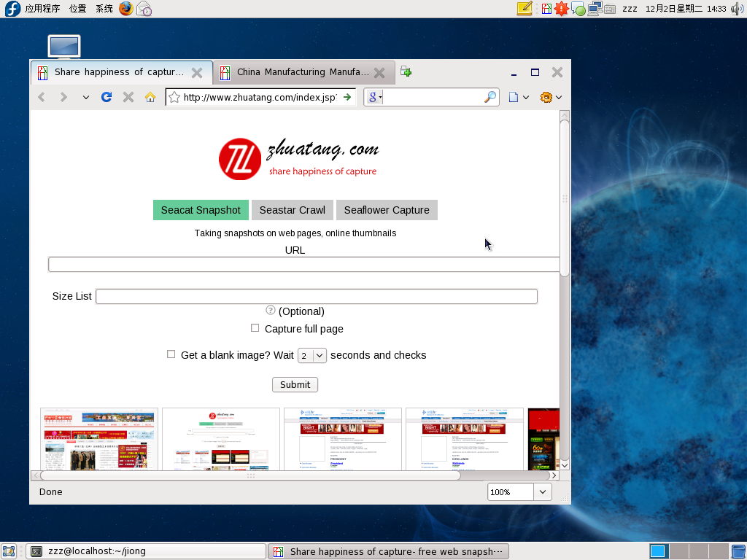Viewport: 747px width, 560px height.
Task: Click the Share happiness of capture taskbar button
Action: pos(388,551)
